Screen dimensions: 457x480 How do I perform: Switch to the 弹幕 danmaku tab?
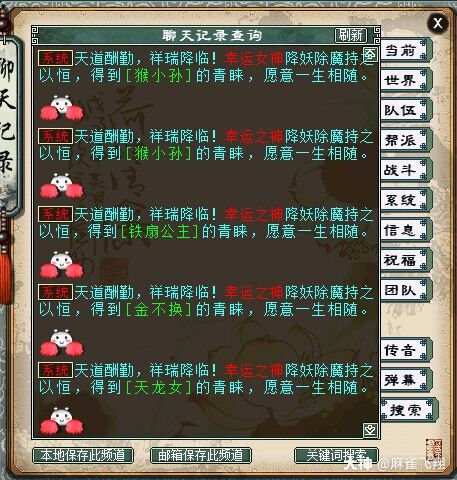[x=405, y=380]
